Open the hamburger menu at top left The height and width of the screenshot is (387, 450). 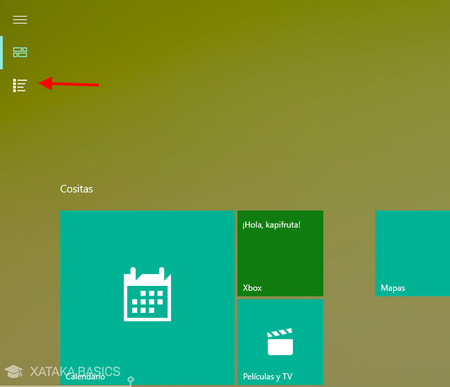pos(20,20)
